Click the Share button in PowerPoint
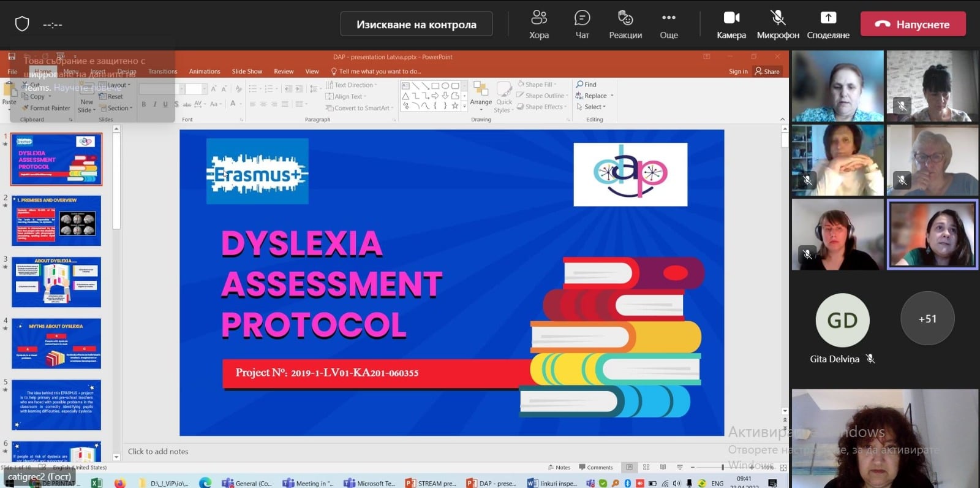980x488 pixels. pos(767,72)
